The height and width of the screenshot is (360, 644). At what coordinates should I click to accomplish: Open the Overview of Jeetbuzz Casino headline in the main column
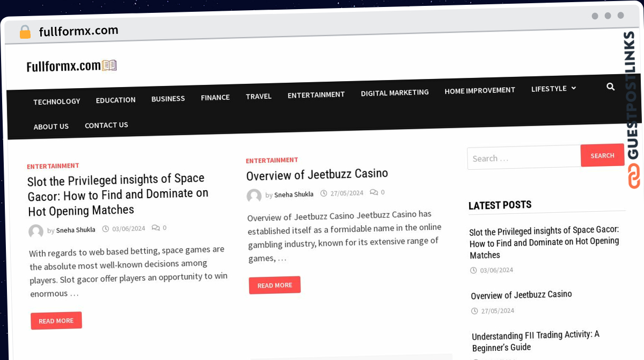pyautogui.click(x=317, y=174)
